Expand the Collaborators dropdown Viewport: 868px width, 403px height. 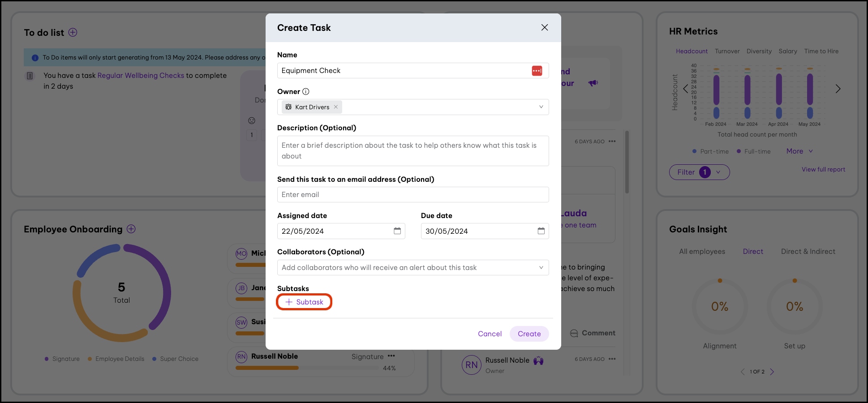click(x=541, y=268)
